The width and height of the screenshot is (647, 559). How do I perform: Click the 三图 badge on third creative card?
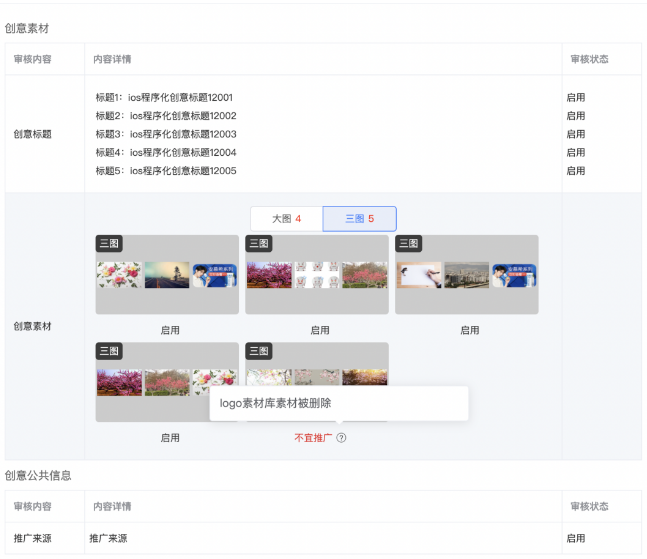coord(408,243)
